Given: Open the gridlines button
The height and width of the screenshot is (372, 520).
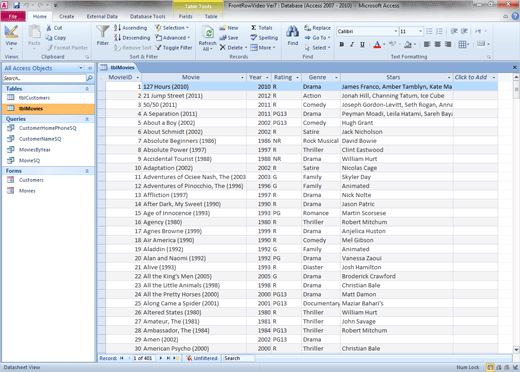Looking at the screenshot, I should tap(462, 44).
